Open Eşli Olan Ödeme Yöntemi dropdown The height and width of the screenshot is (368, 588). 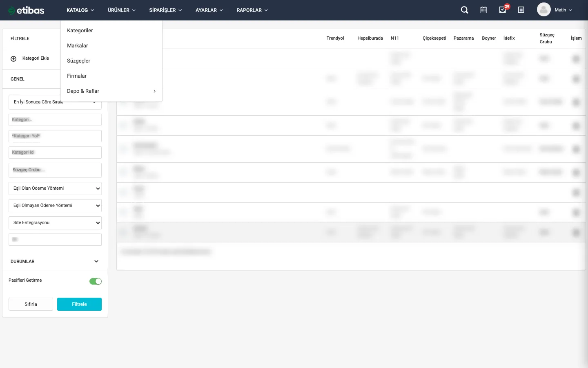coord(55,188)
